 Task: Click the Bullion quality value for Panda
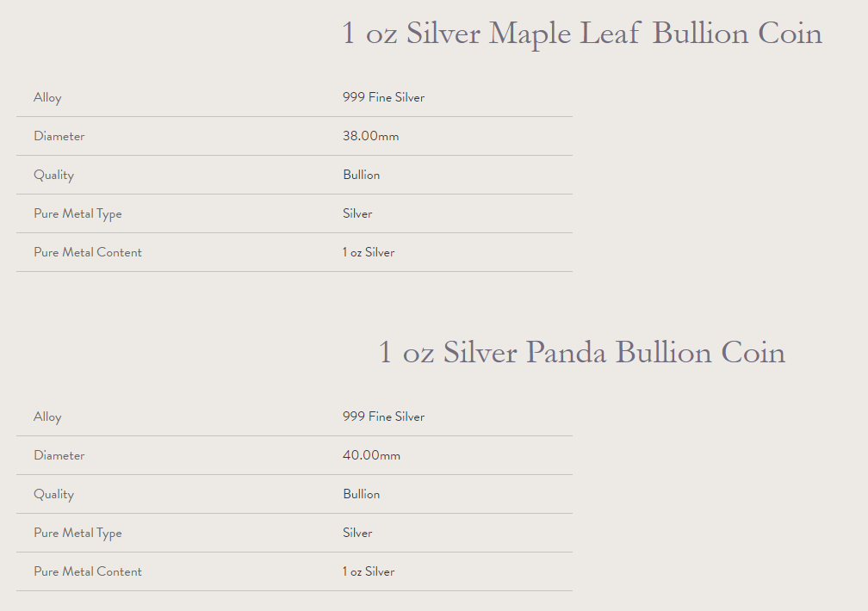pos(362,494)
